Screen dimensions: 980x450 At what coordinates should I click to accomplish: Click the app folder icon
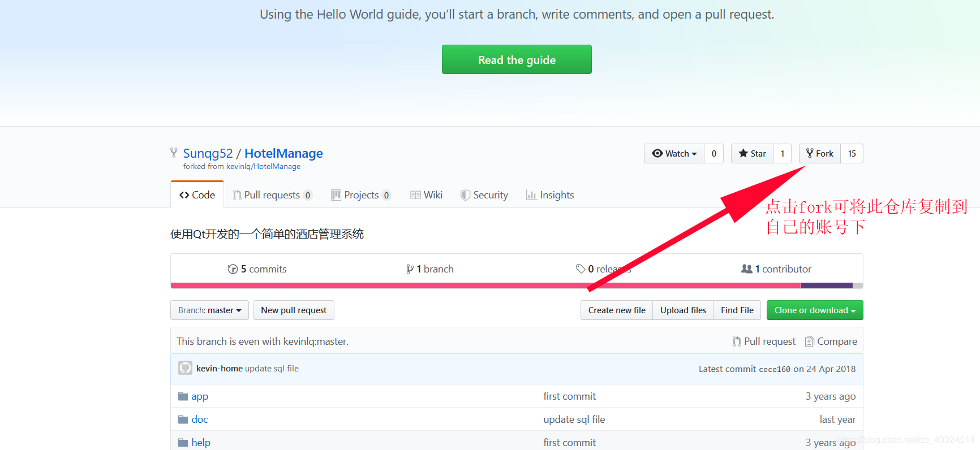[183, 396]
